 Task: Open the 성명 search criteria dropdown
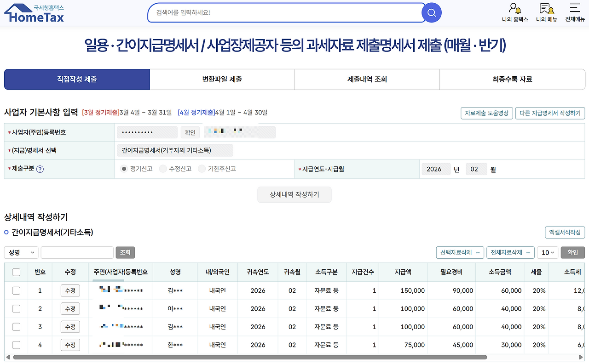pyautogui.click(x=21, y=252)
